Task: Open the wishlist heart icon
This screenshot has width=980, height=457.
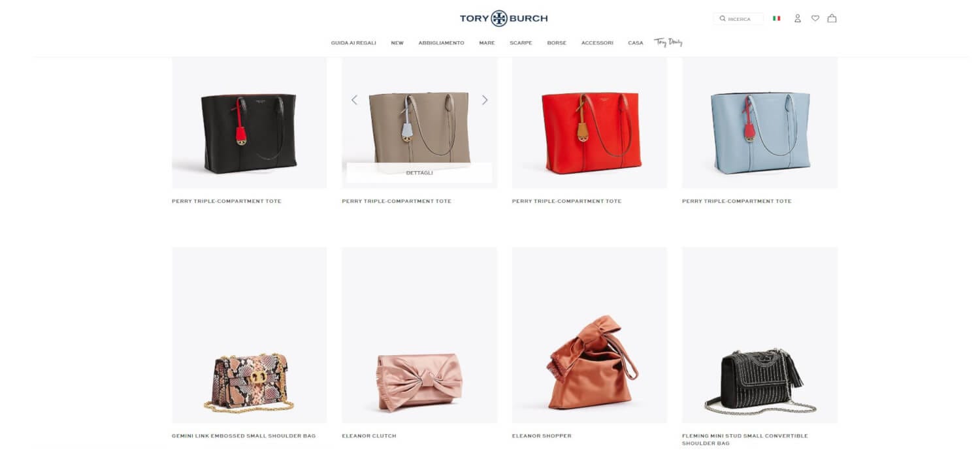Action: click(815, 18)
